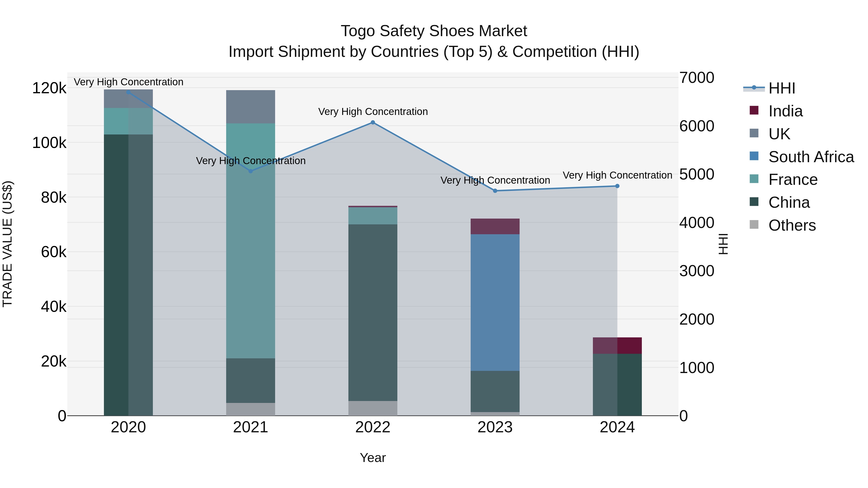This screenshot has width=868, height=488.
Task: Click the 3000 tick on the HHI axis
Action: coord(697,271)
